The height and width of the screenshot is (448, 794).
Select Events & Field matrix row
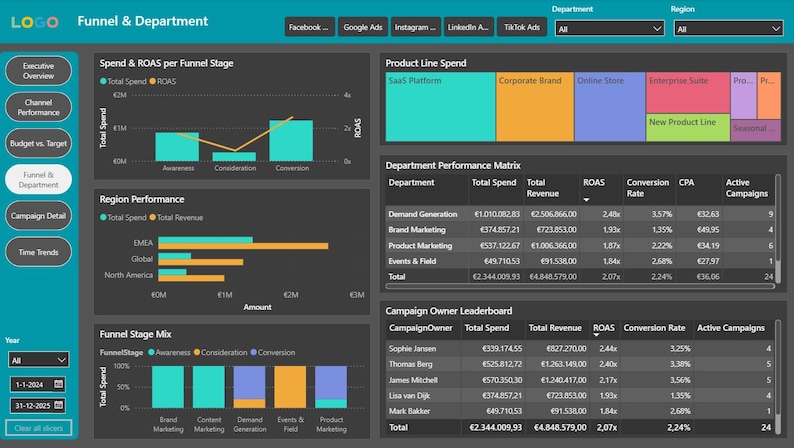tap(580, 261)
